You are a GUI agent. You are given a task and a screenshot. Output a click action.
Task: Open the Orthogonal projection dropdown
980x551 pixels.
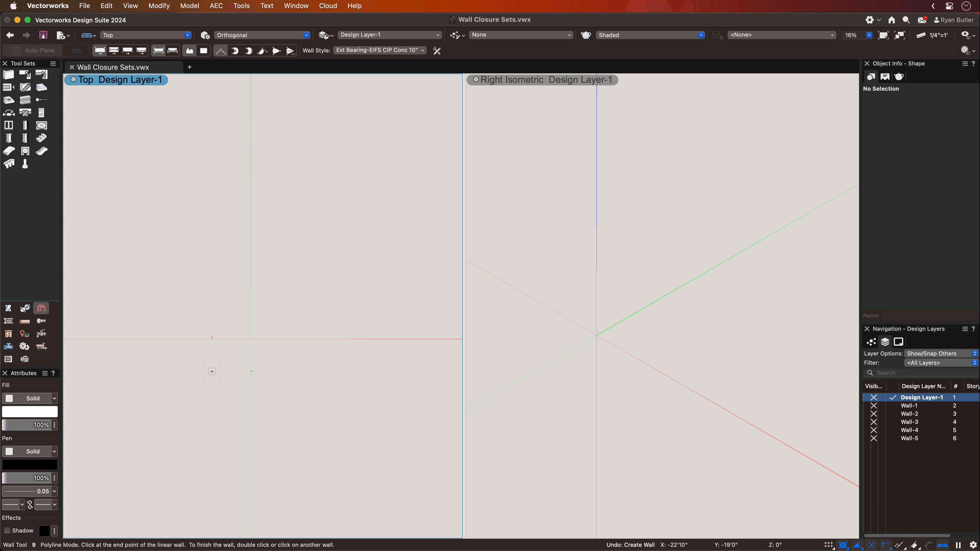[x=262, y=35]
